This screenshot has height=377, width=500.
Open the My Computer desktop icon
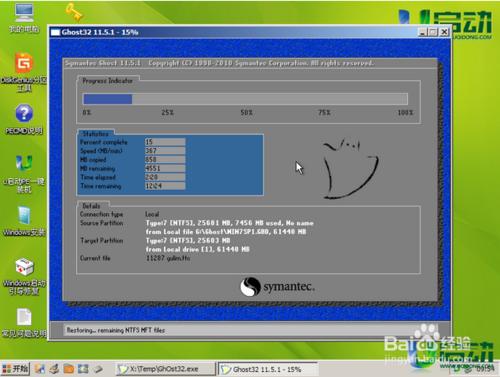point(24,18)
